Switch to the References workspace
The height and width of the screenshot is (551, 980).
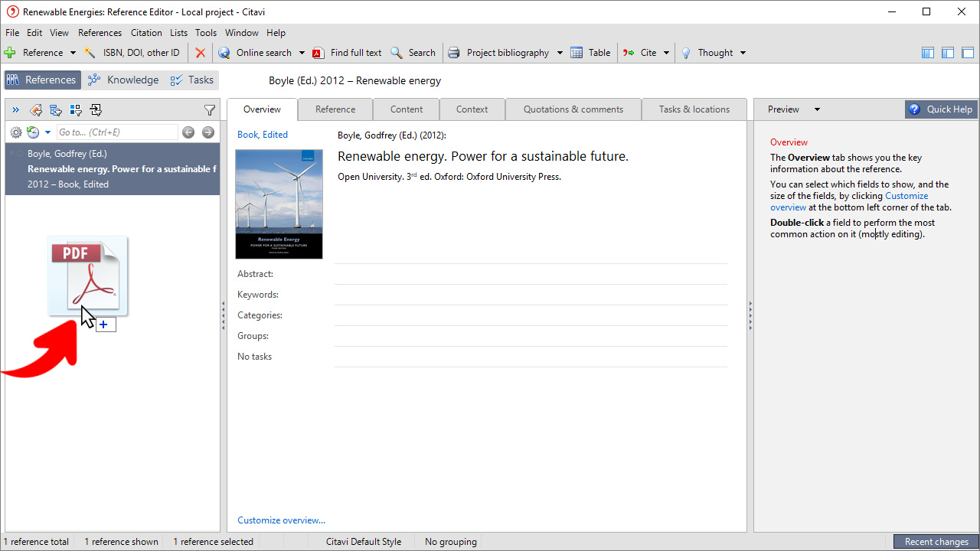[x=42, y=80]
